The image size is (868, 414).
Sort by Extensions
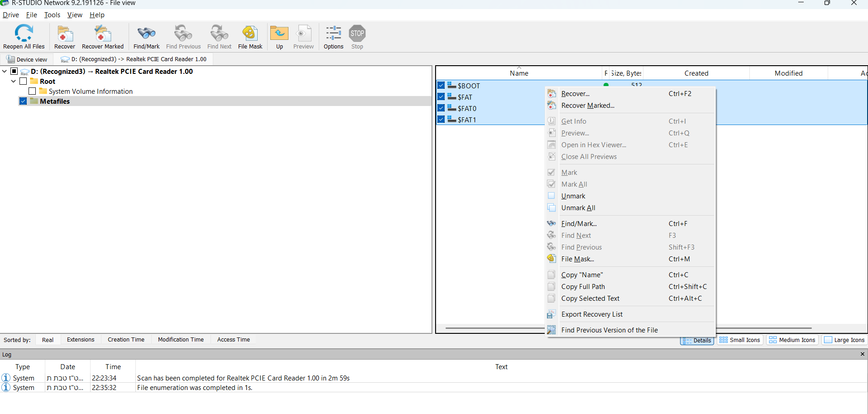81,340
